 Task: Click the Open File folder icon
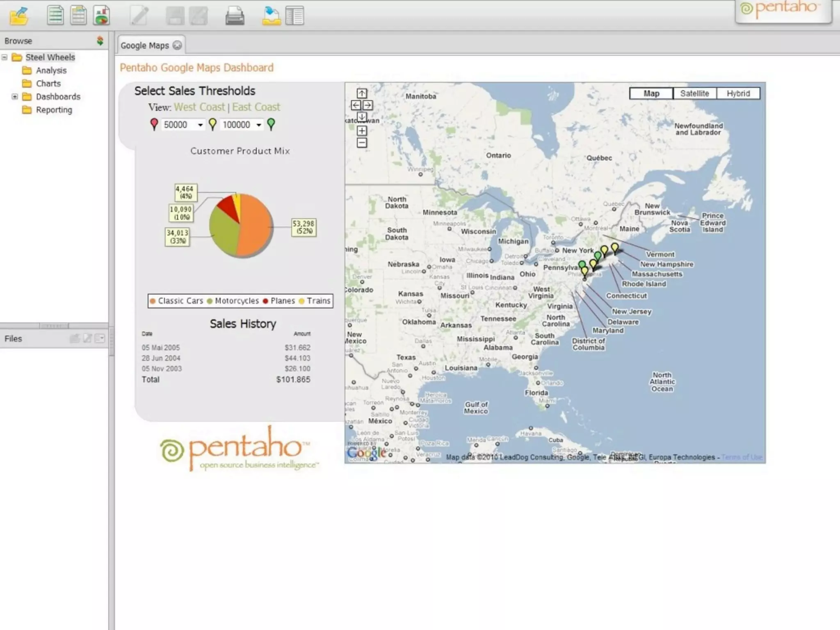tap(19, 16)
